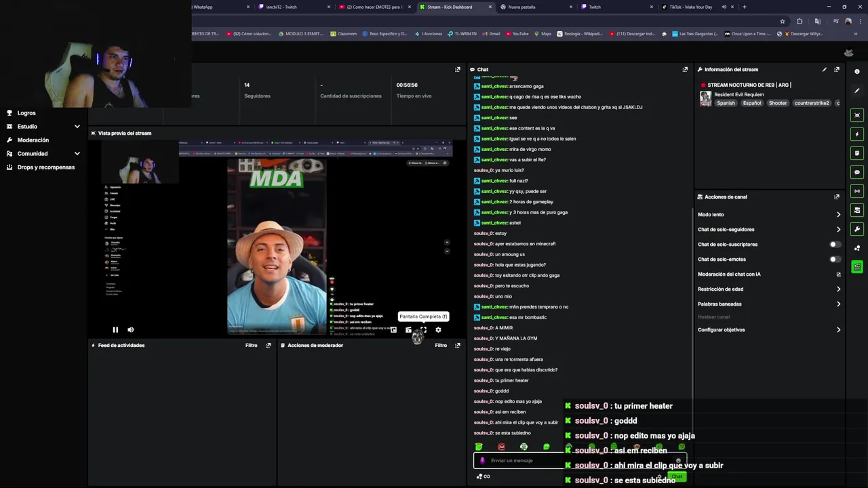Click Resident Evil Requiem game thumbnail

[x=705, y=99]
